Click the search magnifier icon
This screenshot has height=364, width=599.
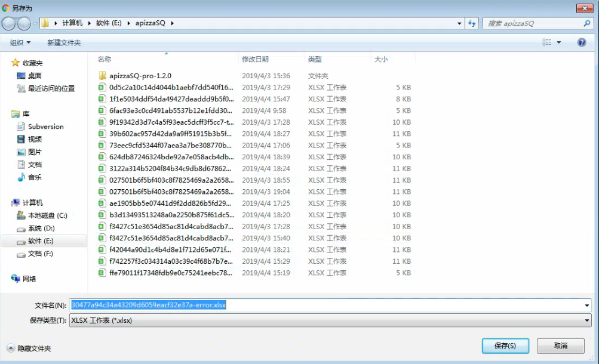pos(587,23)
